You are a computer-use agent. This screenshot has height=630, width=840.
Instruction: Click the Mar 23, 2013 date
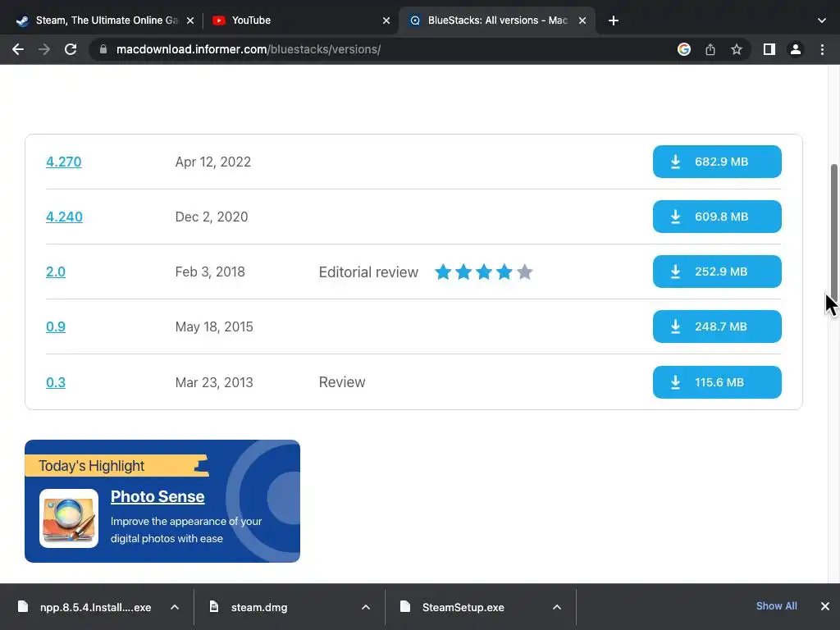214,382
